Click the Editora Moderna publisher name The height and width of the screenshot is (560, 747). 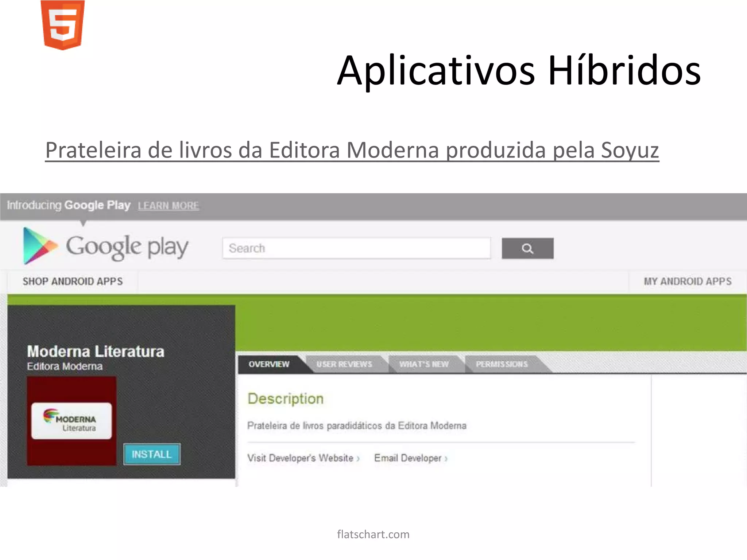(x=65, y=366)
